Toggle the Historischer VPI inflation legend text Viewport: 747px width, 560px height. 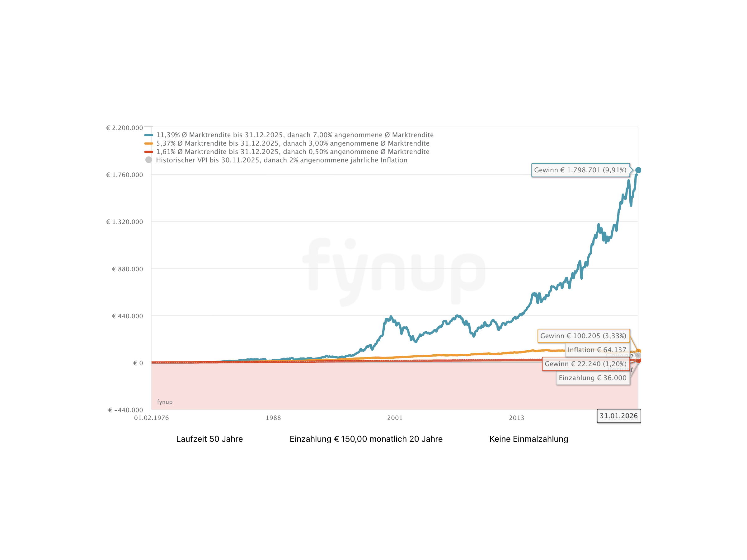(281, 160)
